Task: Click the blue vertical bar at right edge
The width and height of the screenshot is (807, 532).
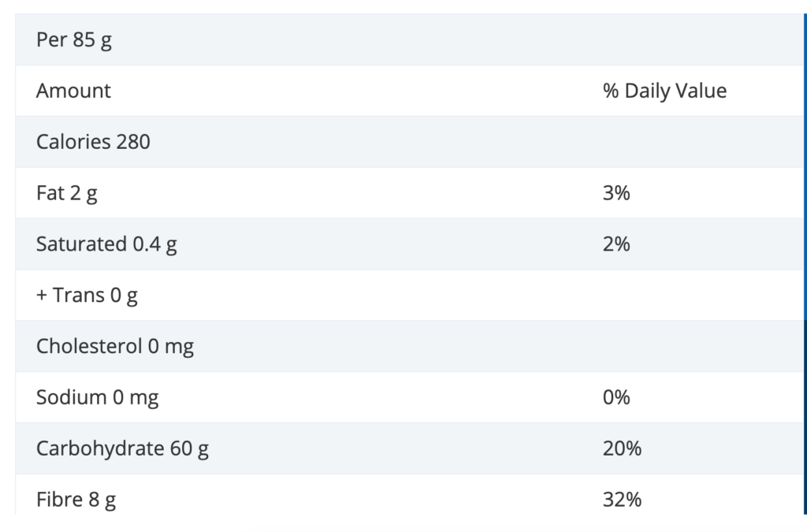Action: (x=804, y=260)
